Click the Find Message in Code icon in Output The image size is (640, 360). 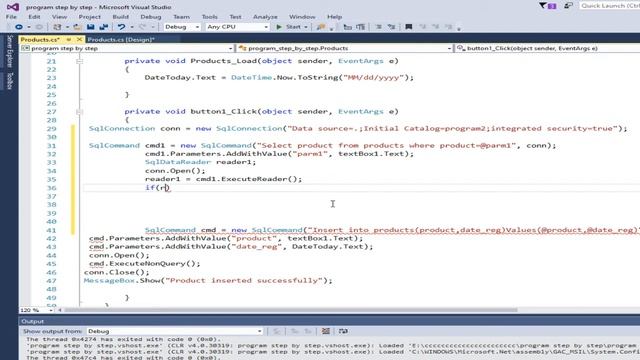click(277, 331)
